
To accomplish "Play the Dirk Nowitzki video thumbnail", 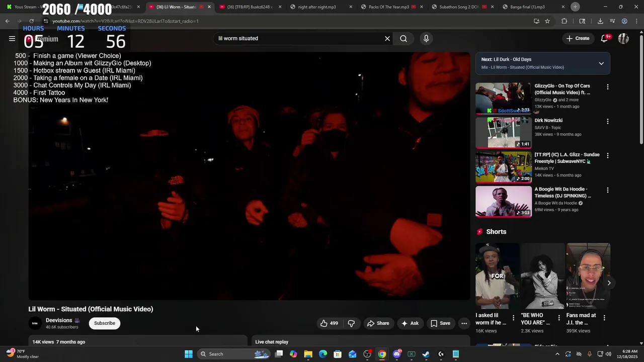I will click(x=503, y=133).
